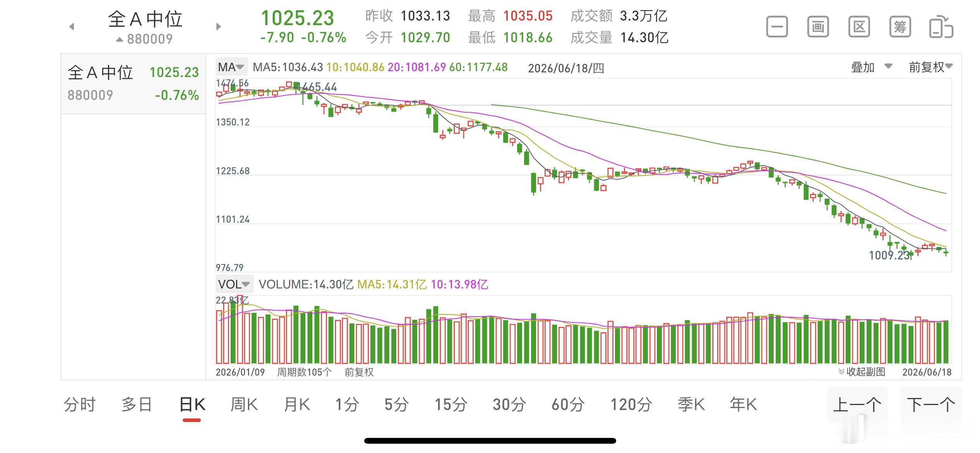Open the 叠加 overlay dropdown

pos(871,67)
